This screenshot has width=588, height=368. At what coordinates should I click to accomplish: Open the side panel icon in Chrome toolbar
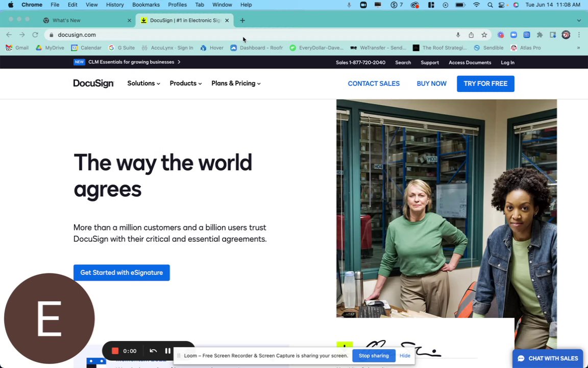pyautogui.click(x=553, y=35)
